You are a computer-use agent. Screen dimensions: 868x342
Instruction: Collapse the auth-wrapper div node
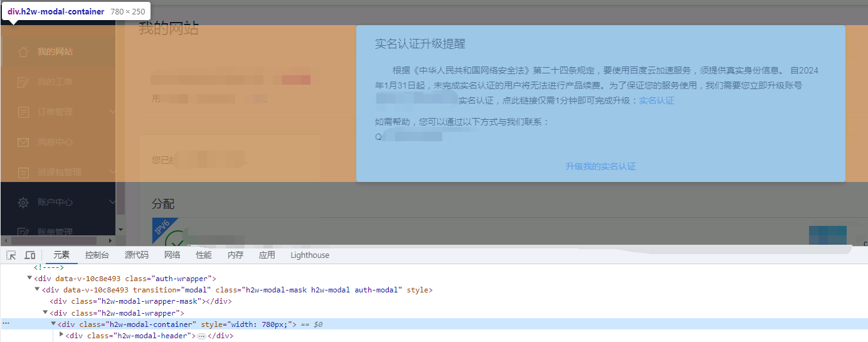[x=29, y=278]
